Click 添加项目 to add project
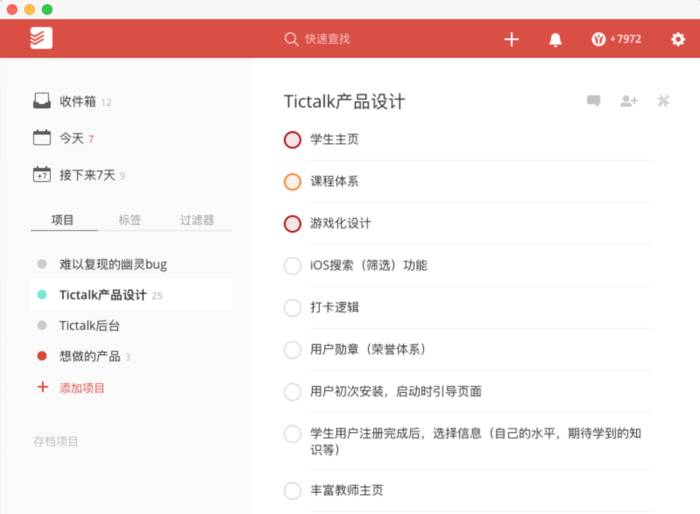This screenshot has width=700, height=514. (x=81, y=387)
